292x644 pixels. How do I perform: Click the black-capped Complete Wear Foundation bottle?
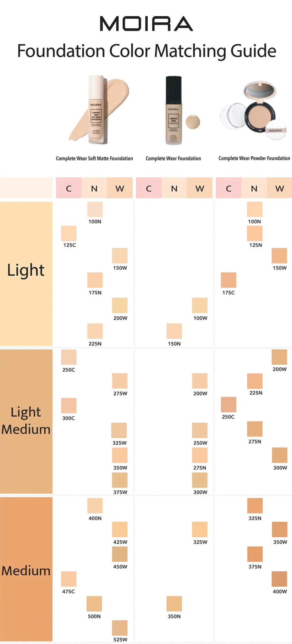(173, 111)
